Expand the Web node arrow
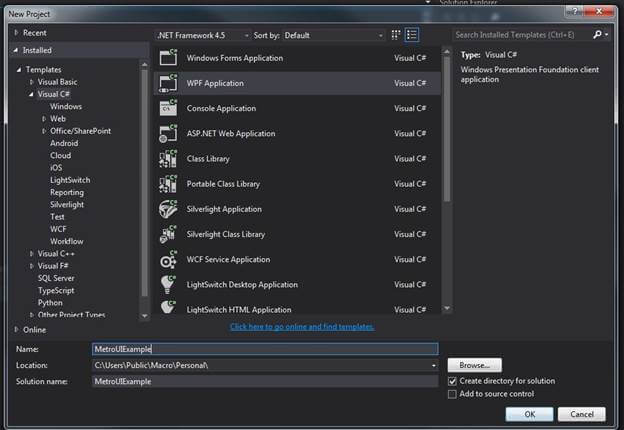Screen dimensions: 624x430 coord(44,119)
